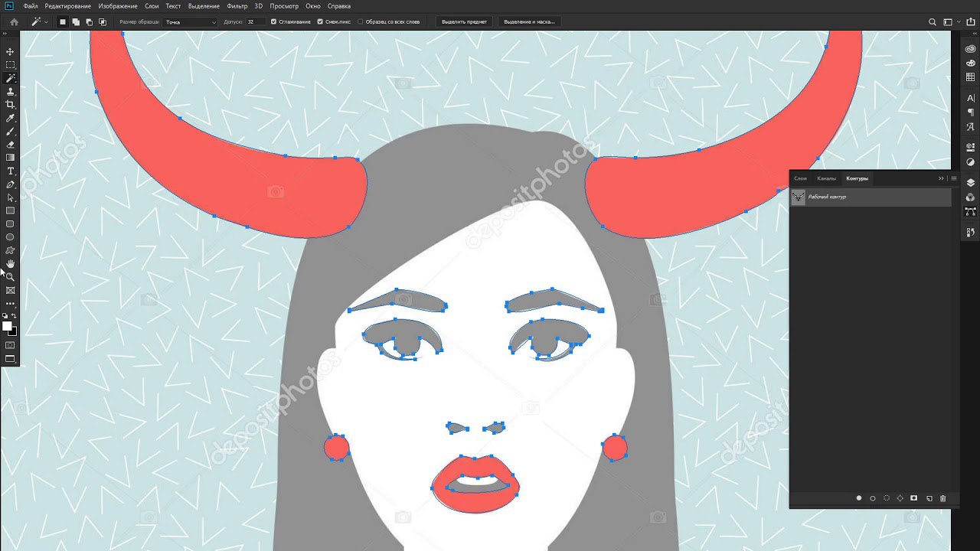The image size is (980, 551).
Task: Enable Образец со всех слоев checkbox
Action: click(x=361, y=22)
